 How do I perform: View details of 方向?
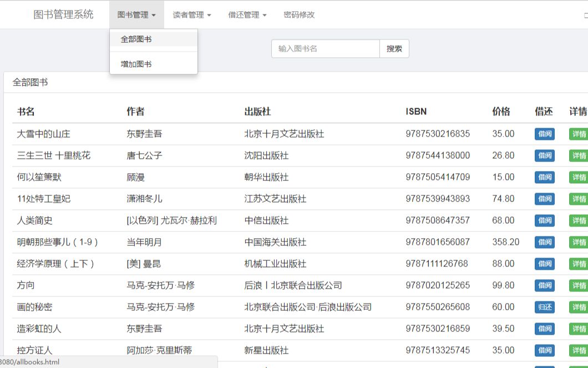click(579, 285)
